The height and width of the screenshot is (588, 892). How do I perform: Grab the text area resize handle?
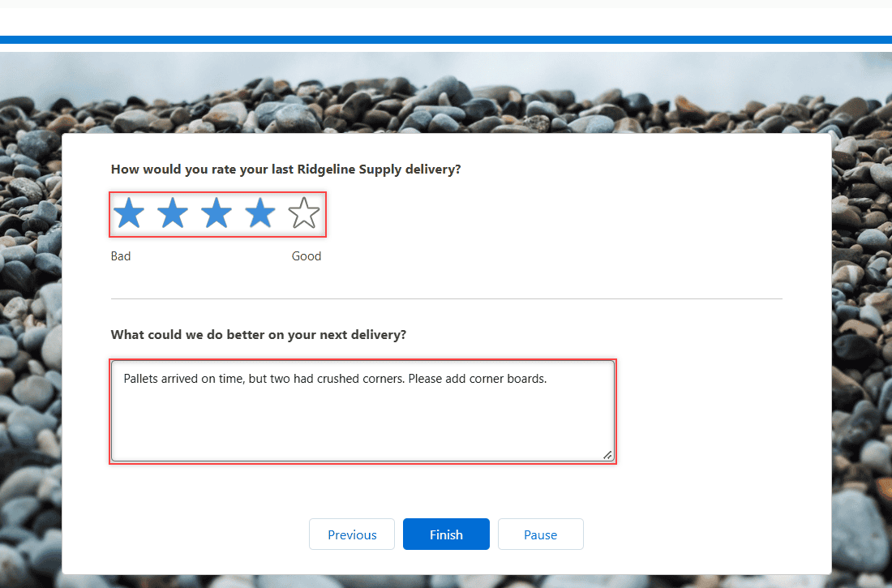(x=607, y=455)
